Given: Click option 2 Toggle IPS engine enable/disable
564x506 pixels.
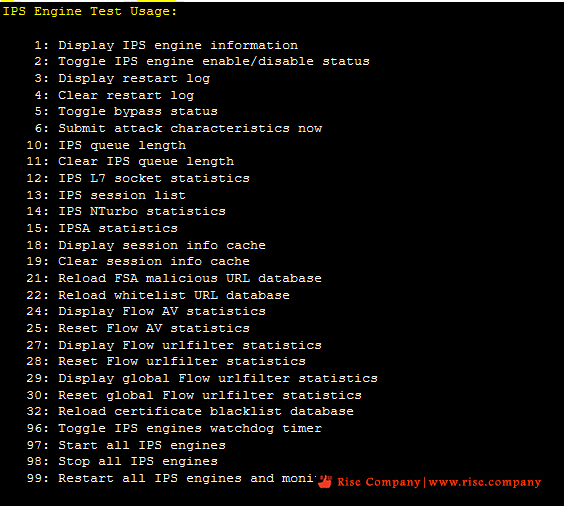Looking at the screenshot, I should (x=202, y=61).
